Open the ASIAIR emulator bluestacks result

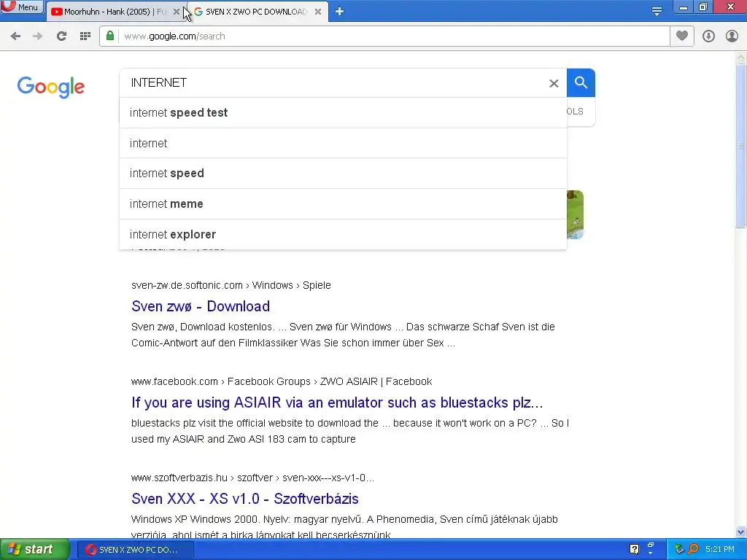(337, 402)
